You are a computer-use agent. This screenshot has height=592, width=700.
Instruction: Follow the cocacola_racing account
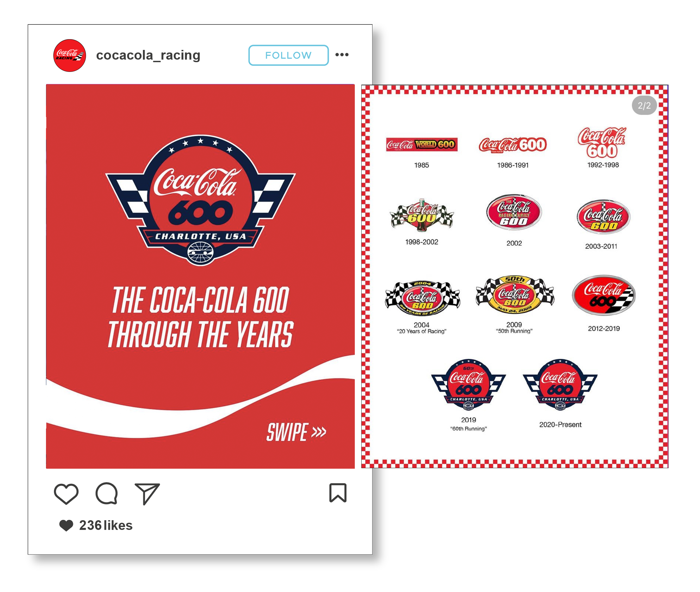288,55
